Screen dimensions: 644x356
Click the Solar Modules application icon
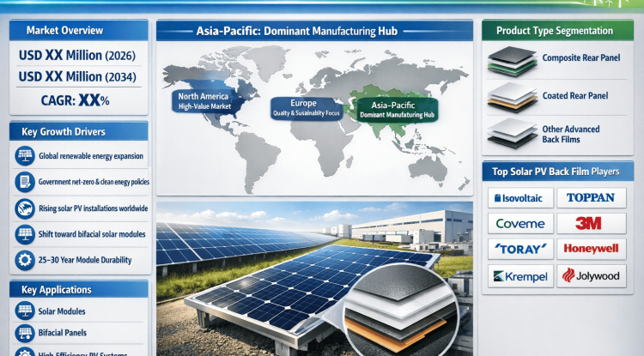tap(25, 311)
